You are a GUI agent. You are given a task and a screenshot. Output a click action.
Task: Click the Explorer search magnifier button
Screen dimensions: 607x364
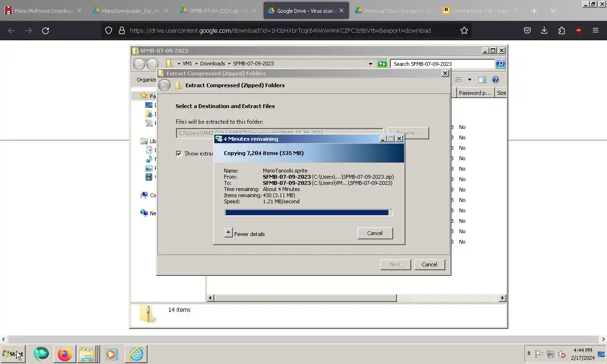[x=500, y=64]
